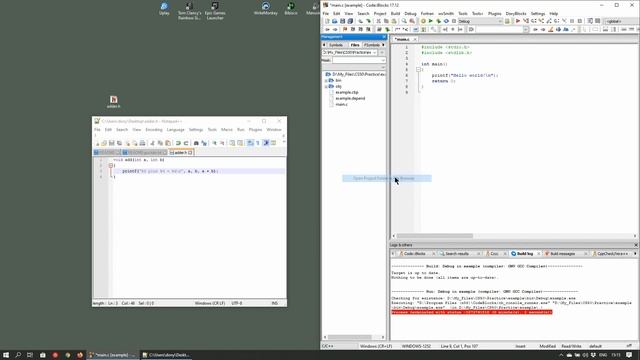Select example.depend in the Files tree

(350, 98)
